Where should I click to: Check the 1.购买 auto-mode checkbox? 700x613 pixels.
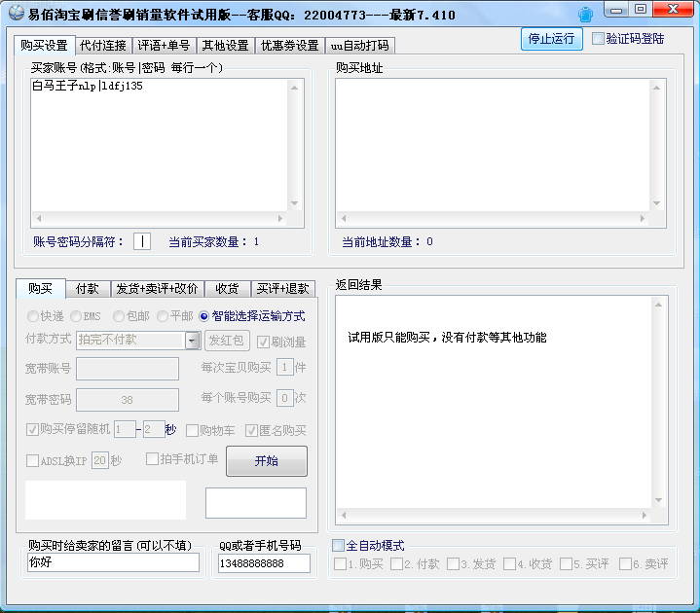(x=340, y=564)
